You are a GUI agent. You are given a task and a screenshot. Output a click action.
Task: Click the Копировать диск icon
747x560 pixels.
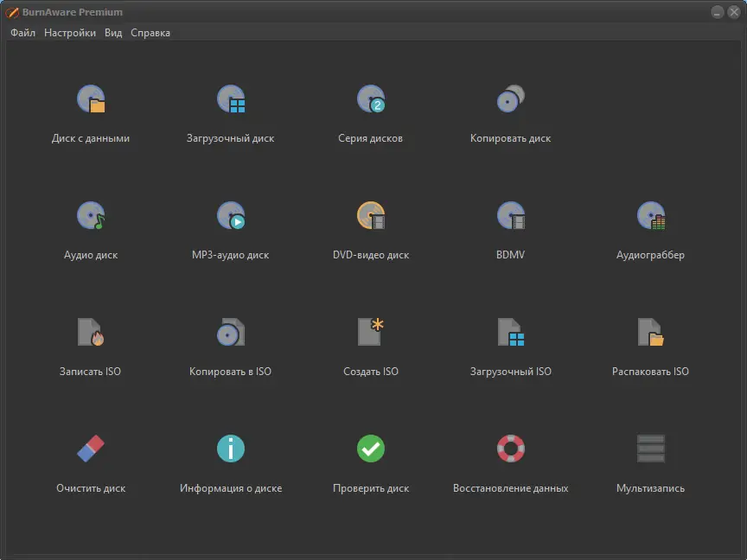point(511,99)
